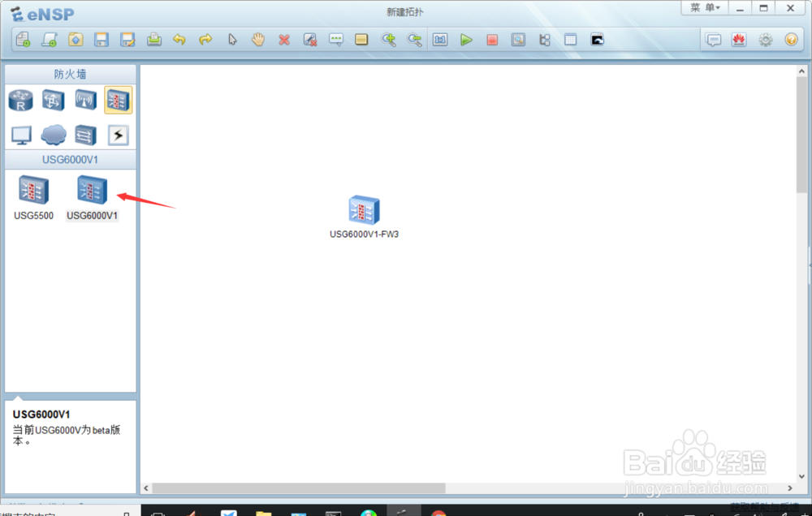Select the PC terminal device category
The image size is (812, 516).
[21, 135]
